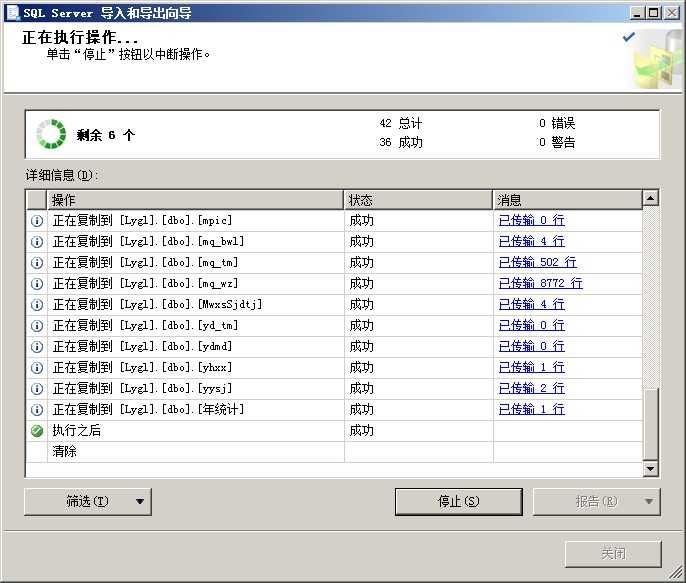Screen dimensions: 686x583
Task: Open message link for yhxx row
Action: [532, 367]
